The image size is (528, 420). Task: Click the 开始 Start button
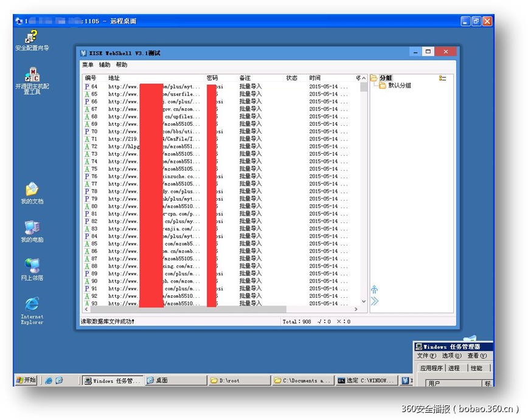pos(26,380)
